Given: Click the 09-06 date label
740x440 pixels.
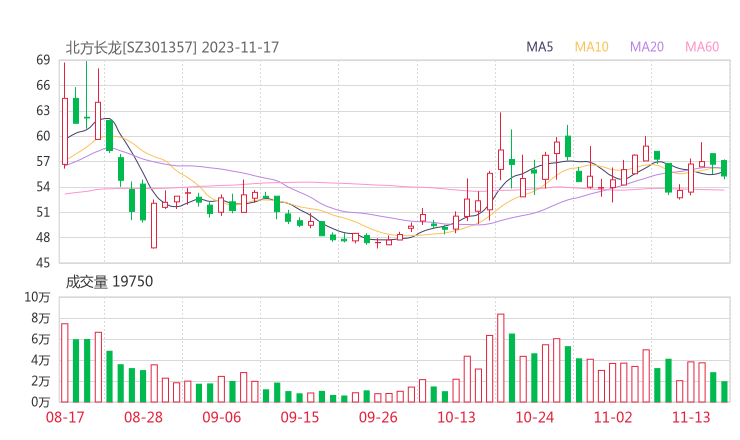Looking at the screenshot, I should tap(222, 417).
